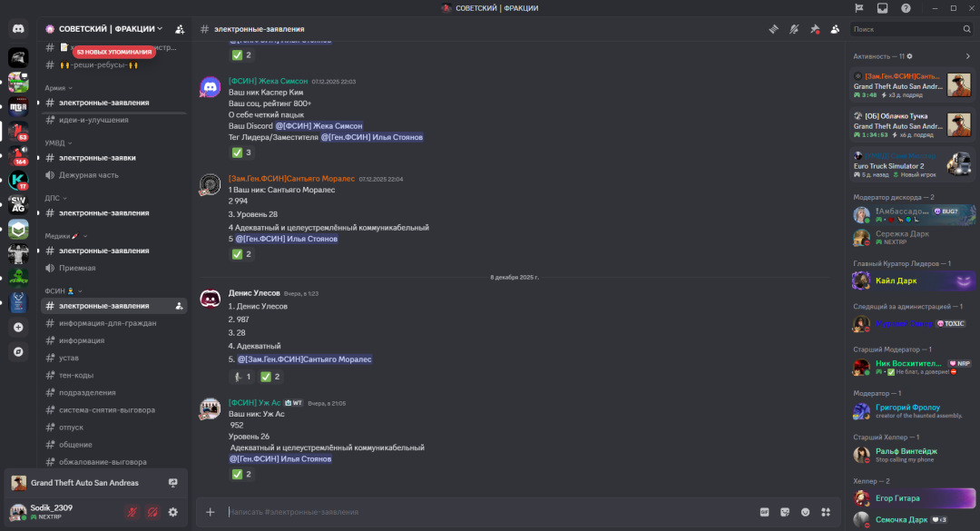Viewport: 980px width, 531px height.
Task: Toggle microphone mute in user panel
Action: [x=132, y=512]
